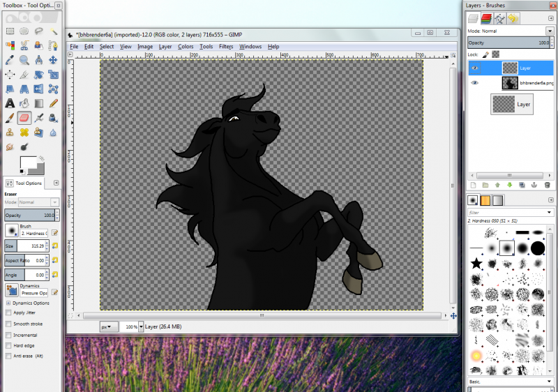Switch to the Patterns tab
The image size is (558, 392).
point(485,200)
